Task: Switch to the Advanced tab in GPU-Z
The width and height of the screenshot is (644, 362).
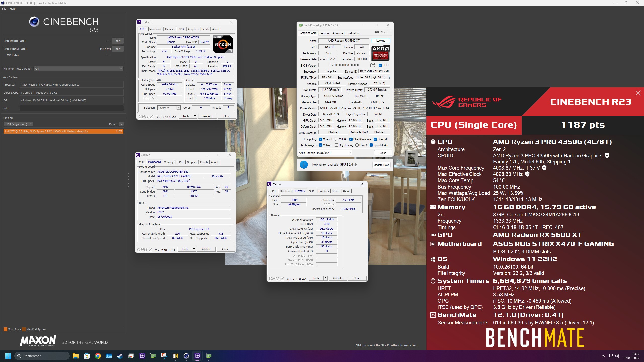Action: tap(338, 33)
